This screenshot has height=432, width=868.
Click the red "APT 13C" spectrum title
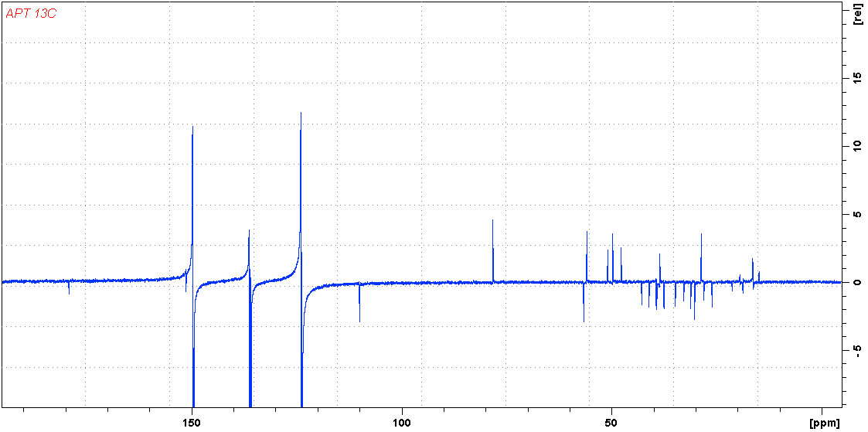click(31, 14)
